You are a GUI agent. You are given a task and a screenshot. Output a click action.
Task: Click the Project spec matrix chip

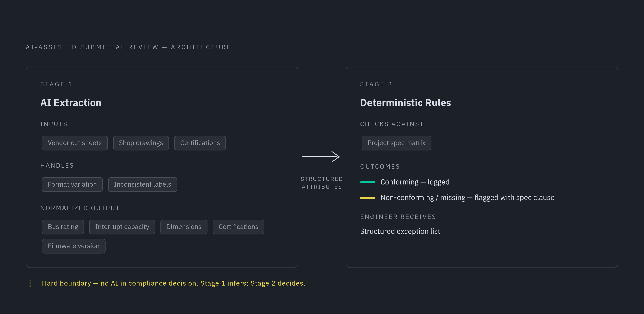(x=396, y=143)
